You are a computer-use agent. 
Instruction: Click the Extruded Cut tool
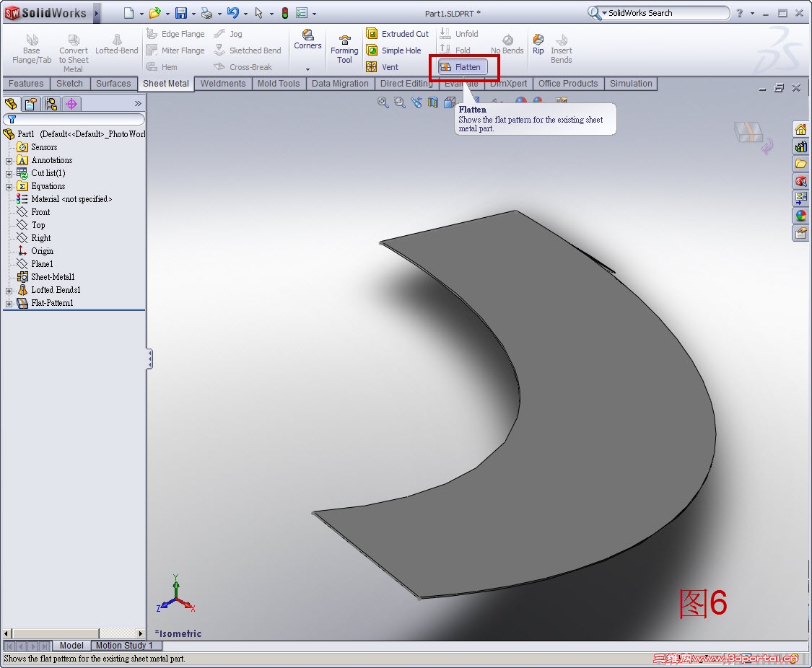point(398,34)
